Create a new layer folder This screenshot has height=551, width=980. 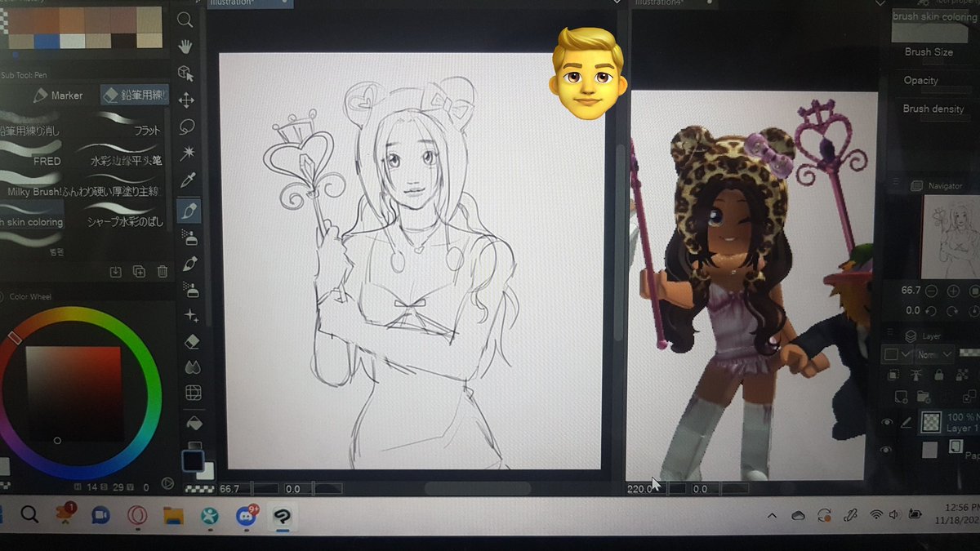(x=923, y=397)
